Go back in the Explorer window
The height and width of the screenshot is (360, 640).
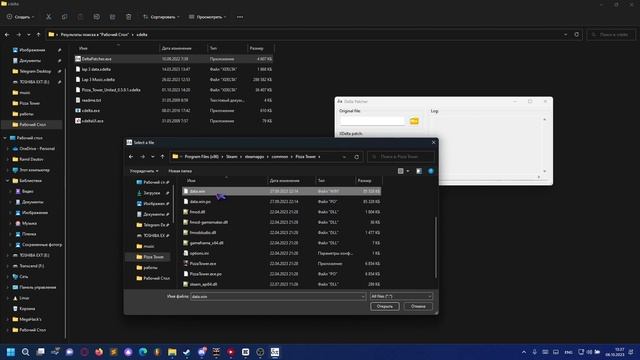(7, 35)
